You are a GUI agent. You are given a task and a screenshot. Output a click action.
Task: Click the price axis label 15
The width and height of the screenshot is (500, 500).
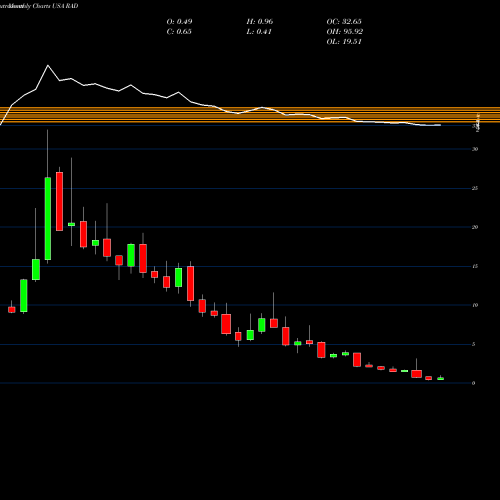475,266
